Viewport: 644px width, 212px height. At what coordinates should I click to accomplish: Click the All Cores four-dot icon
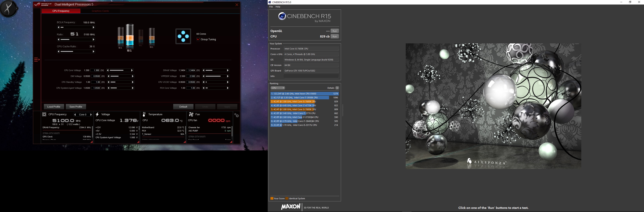(183, 36)
